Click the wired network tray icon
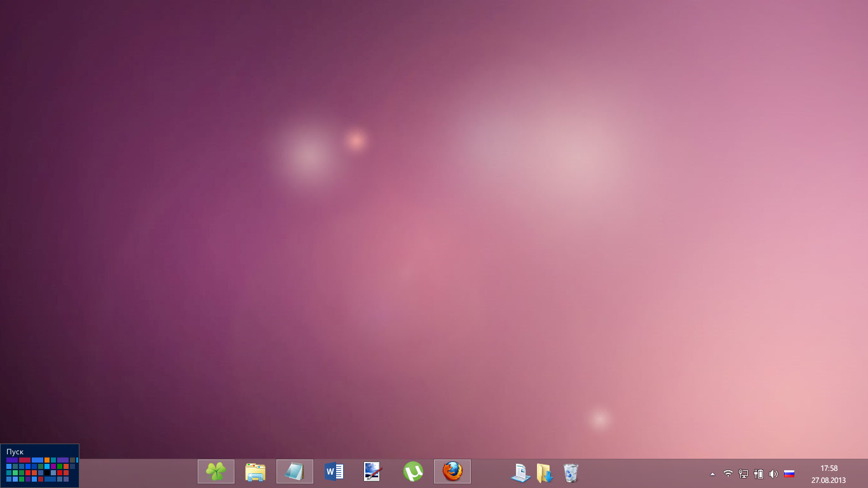 pyautogui.click(x=743, y=474)
